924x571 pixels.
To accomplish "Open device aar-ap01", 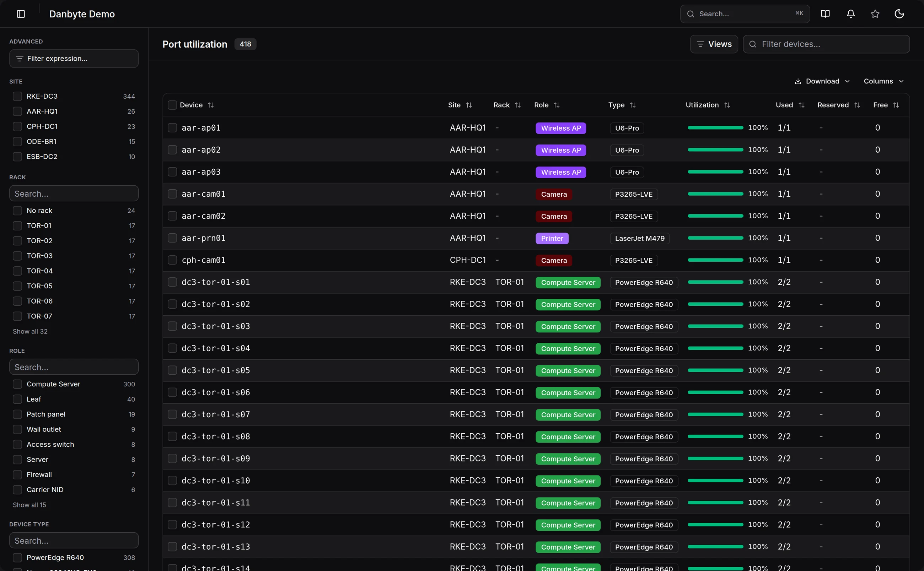I will click(201, 128).
